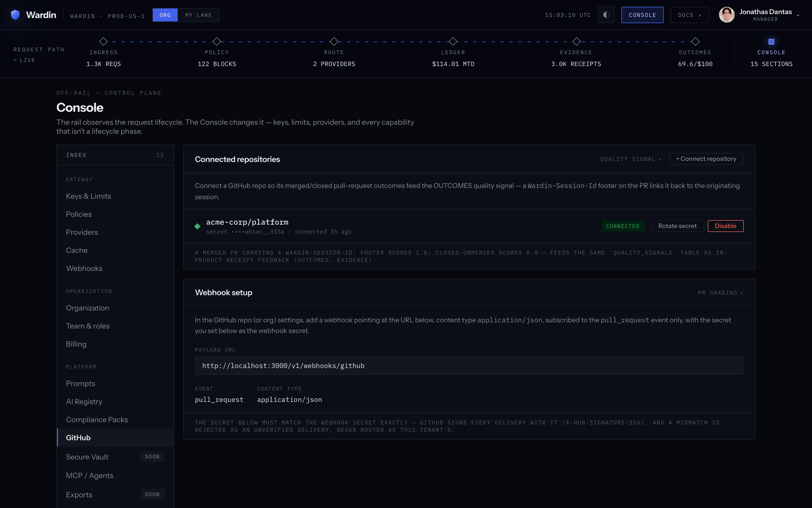Click the 69.6/$100 outcomes value
Image resolution: width=812 pixels, height=508 pixels.
[695, 64]
